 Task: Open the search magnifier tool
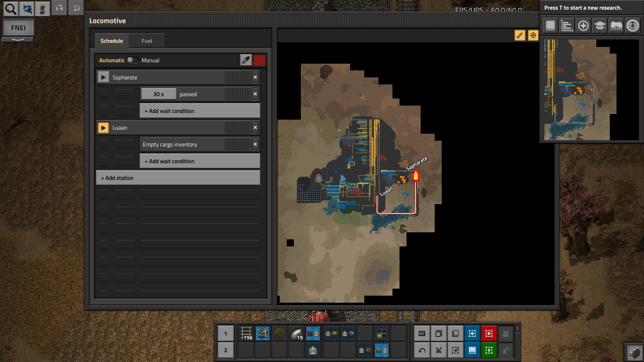tap(10, 9)
